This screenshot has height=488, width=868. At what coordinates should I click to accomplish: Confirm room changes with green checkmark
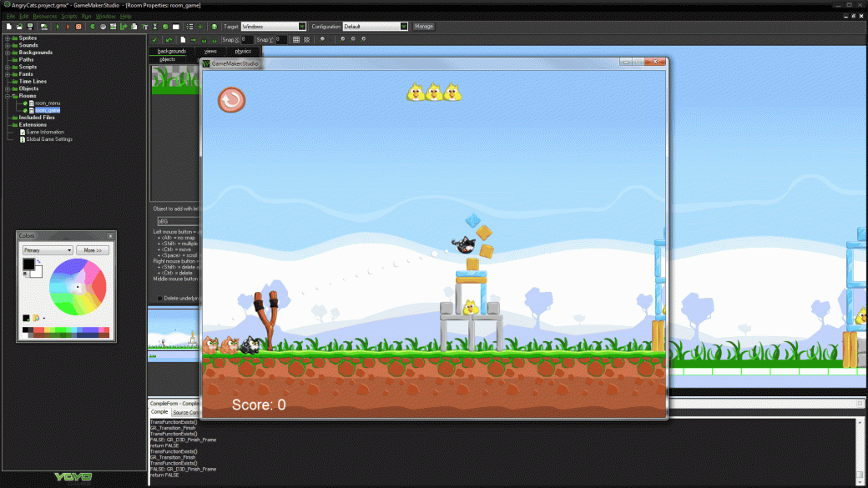coord(154,40)
